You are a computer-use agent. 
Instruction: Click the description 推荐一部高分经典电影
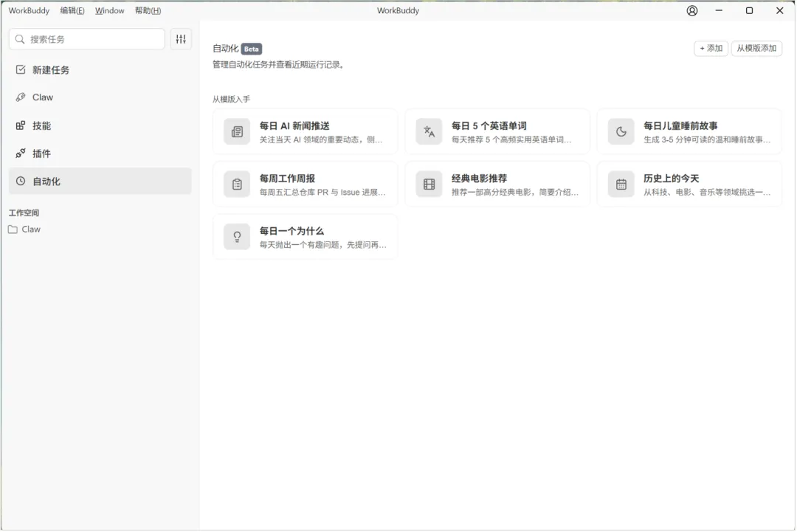(515, 193)
